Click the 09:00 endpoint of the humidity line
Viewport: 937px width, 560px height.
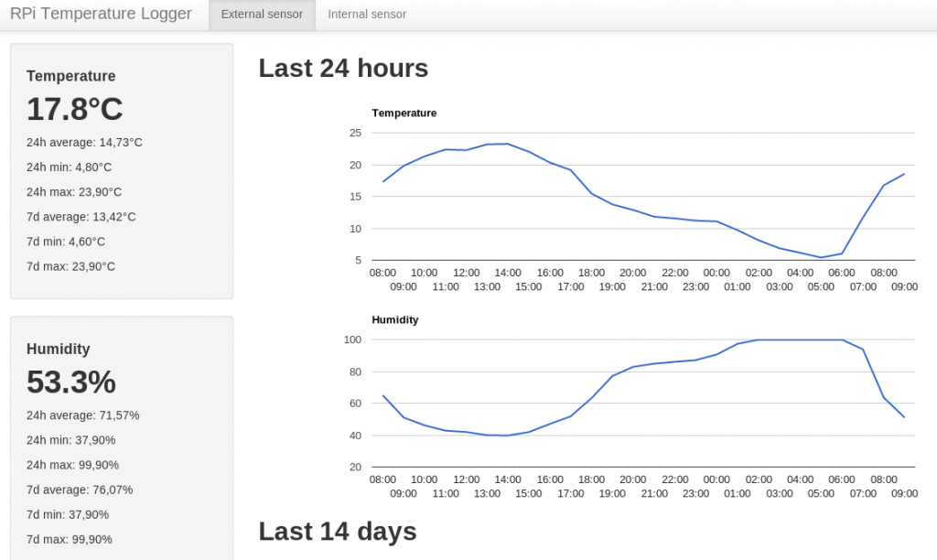(904, 416)
